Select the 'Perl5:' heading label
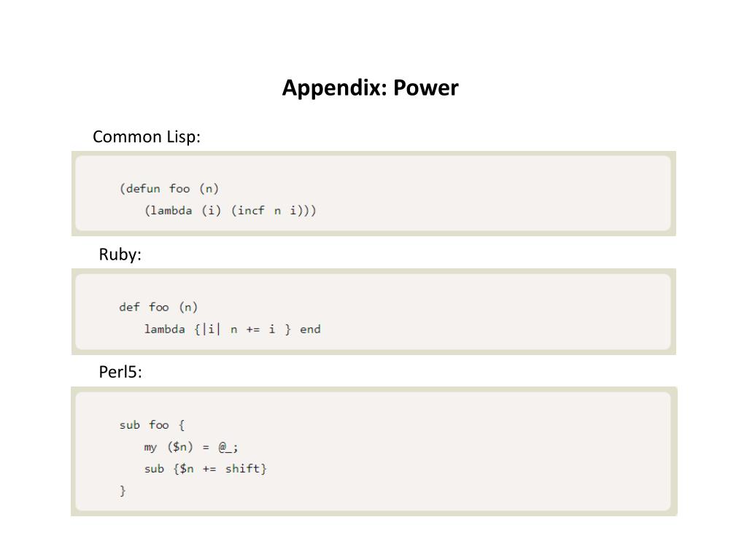 pos(120,372)
